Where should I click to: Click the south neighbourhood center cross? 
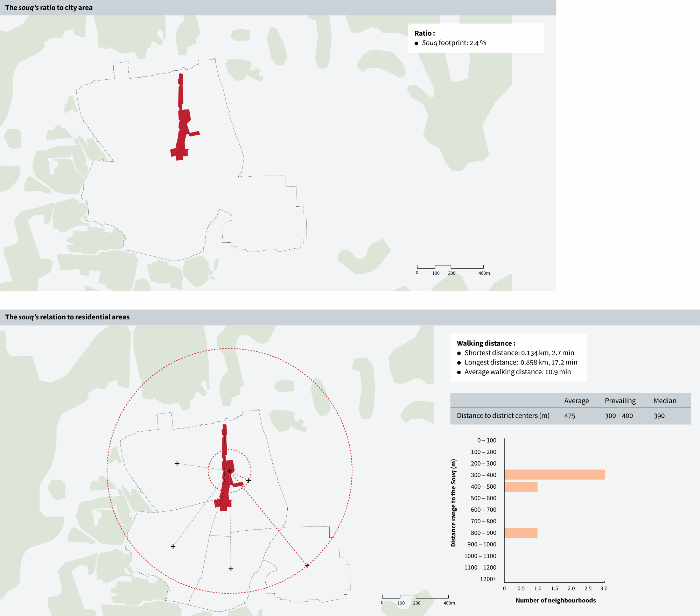231,569
